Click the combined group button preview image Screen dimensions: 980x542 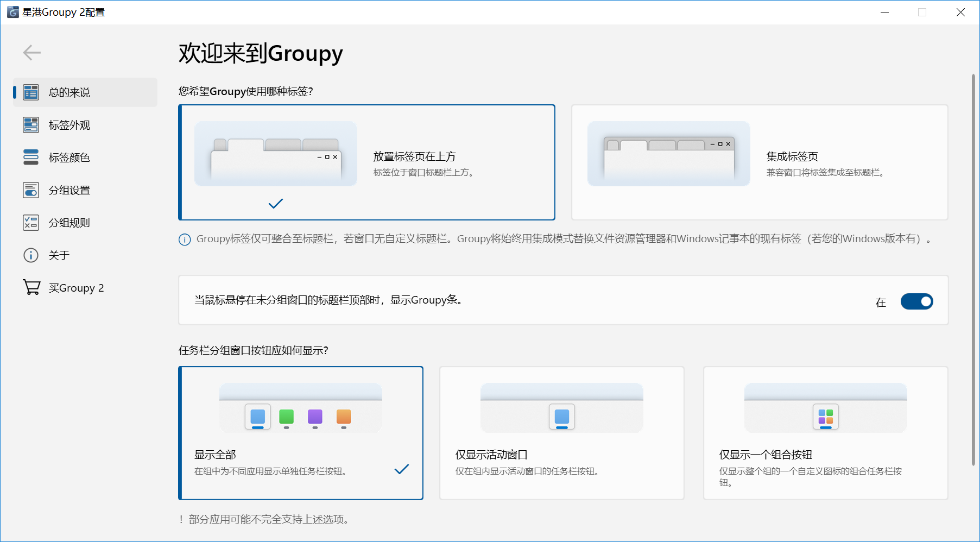[826, 408]
